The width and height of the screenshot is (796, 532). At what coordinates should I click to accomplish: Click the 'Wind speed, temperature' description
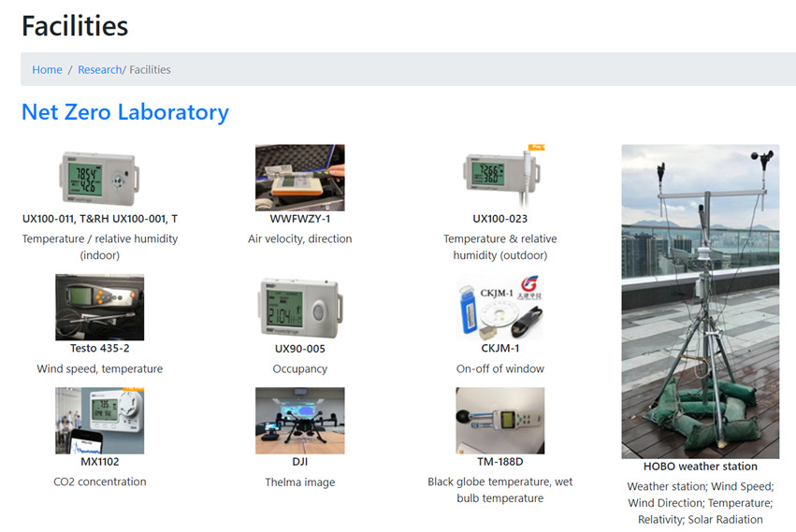[99, 368]
